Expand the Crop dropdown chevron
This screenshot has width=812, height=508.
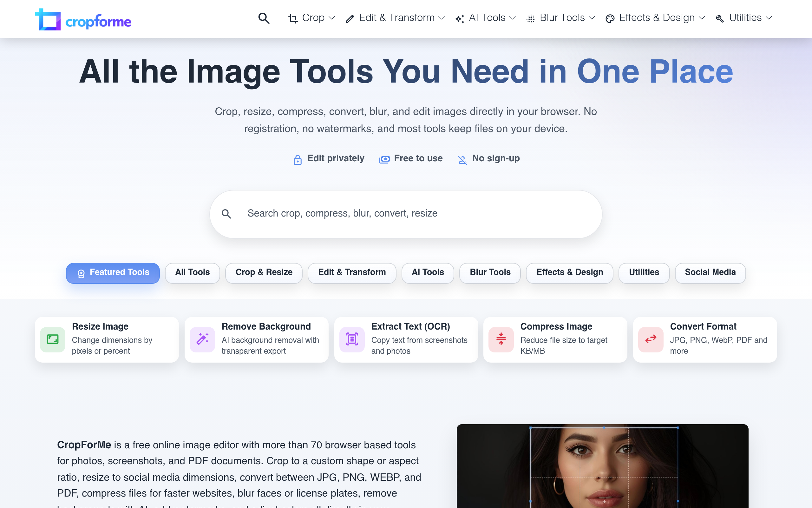pyautogui.click(x=332, y=18)
